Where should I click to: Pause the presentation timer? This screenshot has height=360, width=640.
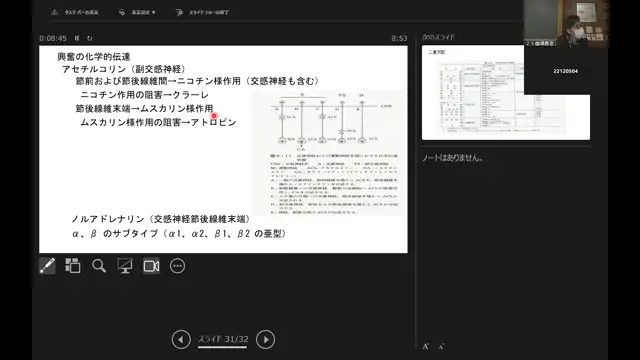(x=77, y=38)
